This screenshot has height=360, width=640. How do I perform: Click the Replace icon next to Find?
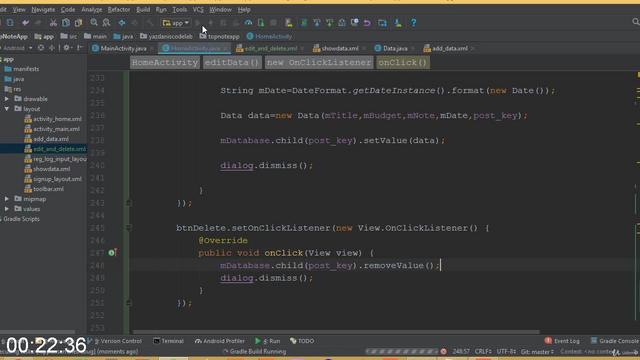pos(107,23)
